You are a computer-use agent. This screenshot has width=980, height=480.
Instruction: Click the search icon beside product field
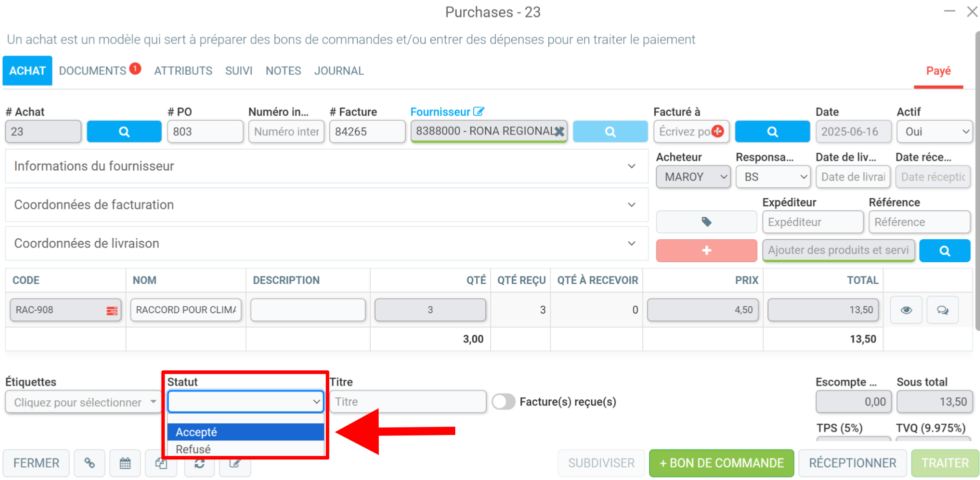944,251
